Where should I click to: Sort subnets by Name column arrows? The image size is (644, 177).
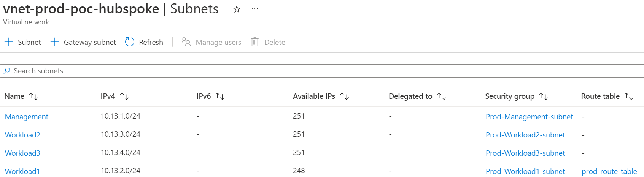(x=34, y=96)
